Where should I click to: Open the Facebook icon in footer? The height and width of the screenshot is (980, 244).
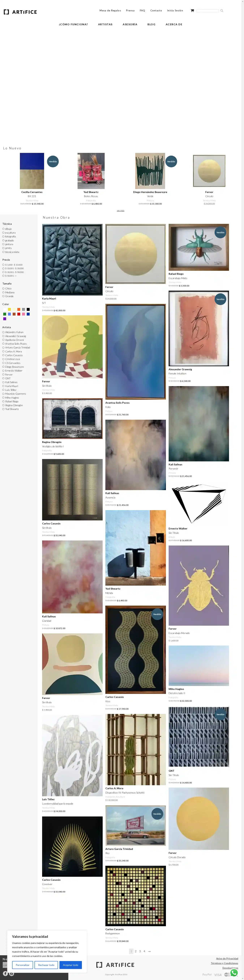click(5, 974)
